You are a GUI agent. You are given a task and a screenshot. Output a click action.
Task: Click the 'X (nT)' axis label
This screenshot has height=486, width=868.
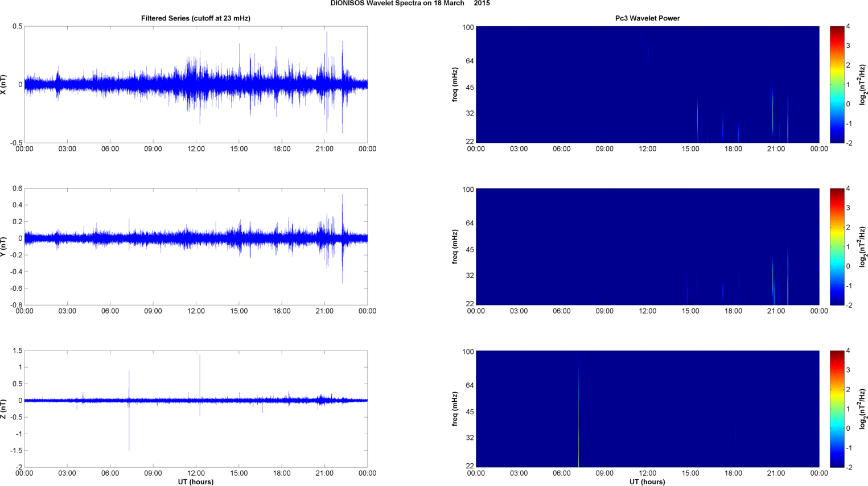point(4,84)
